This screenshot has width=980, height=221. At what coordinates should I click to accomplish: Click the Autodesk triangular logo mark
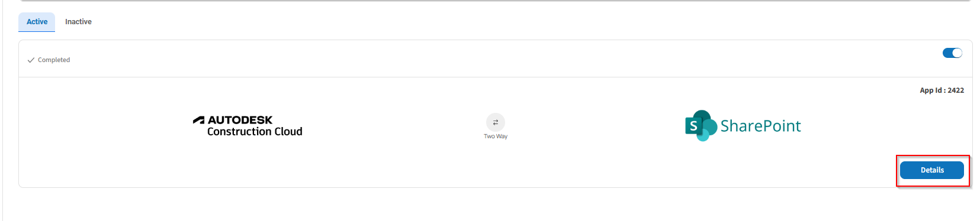click(x=198, y=120)
